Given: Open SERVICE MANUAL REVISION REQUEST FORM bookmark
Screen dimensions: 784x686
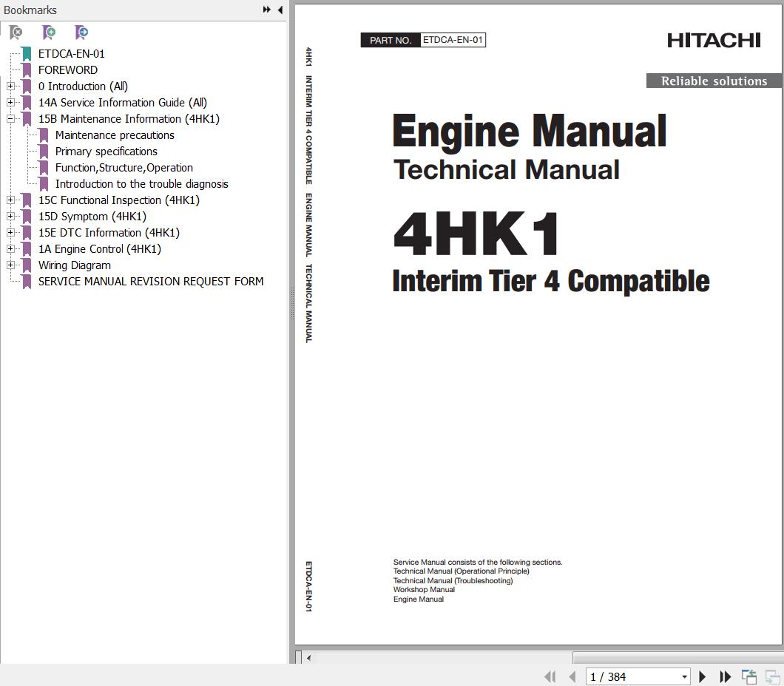Looking at the screenshot, I should [x=151, y=282].
